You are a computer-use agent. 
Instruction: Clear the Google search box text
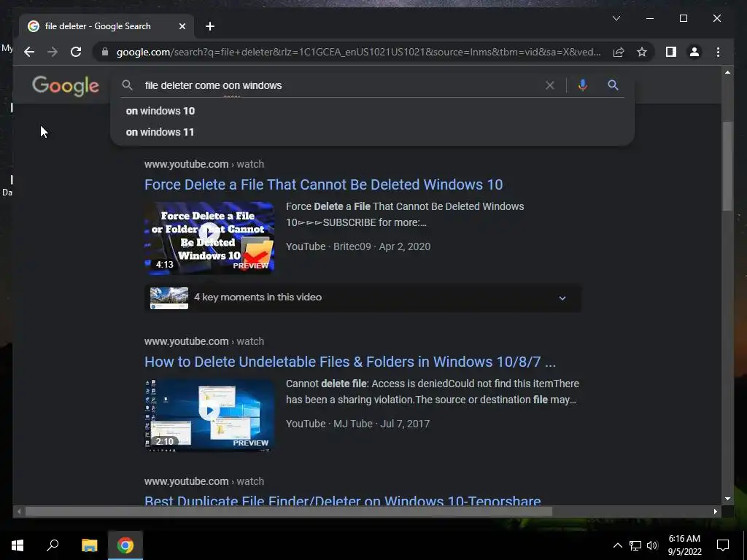pyautogui.click(x=550, y=85)
